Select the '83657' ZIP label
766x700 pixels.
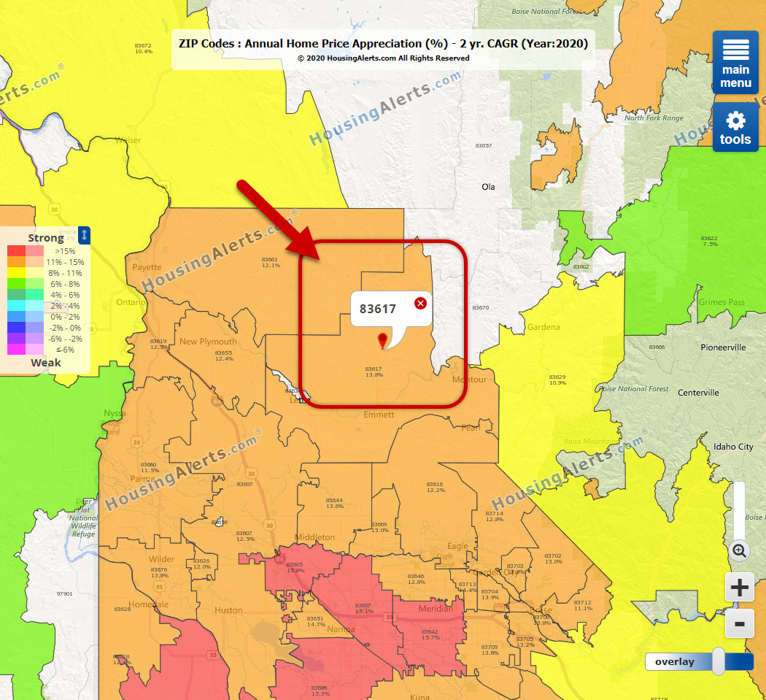coord(484,146)
